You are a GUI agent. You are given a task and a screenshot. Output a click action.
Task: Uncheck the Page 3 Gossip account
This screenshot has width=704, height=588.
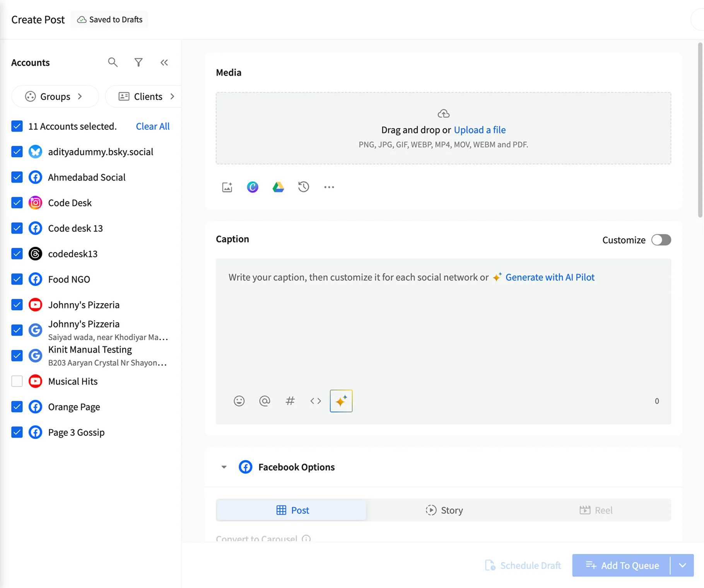[x=17, y=432]
